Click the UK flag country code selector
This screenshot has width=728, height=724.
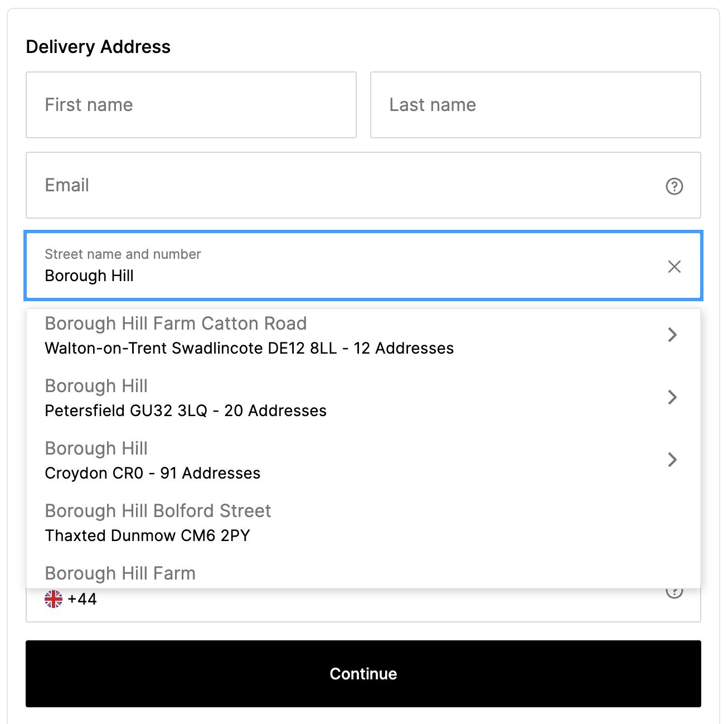[53, 599]
